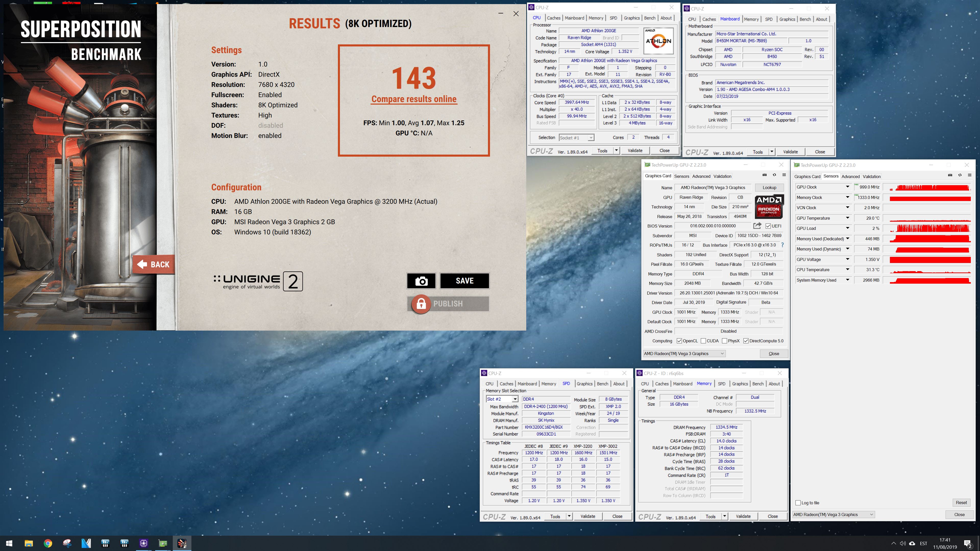Open the GPU Clock sensor dropdown
This screenshot has width=980, height=551.
click(848, 187)
